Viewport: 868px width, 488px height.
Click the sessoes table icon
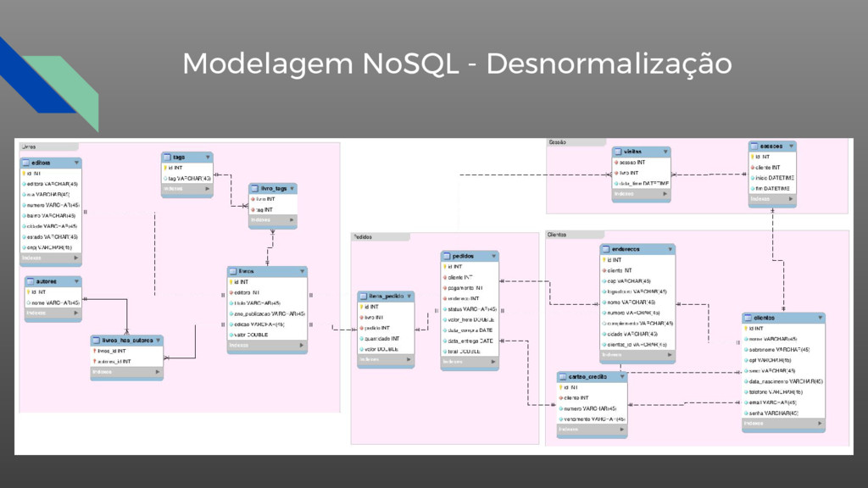[x=754, y=146]
